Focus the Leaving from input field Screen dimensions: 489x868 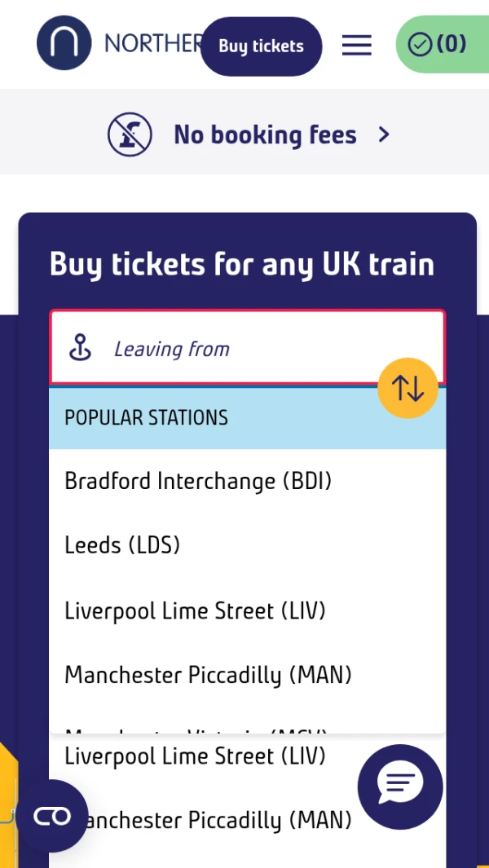pos(248,347)
